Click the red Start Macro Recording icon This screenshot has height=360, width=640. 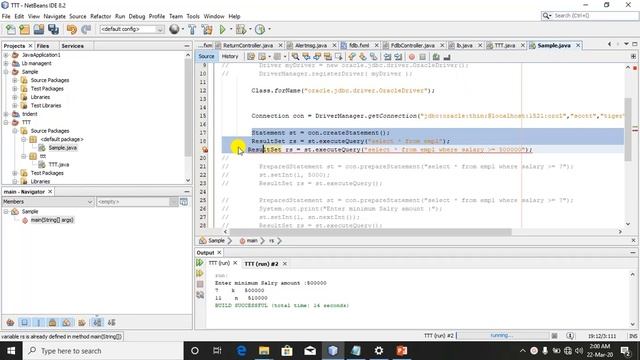[x=412, y=57]
